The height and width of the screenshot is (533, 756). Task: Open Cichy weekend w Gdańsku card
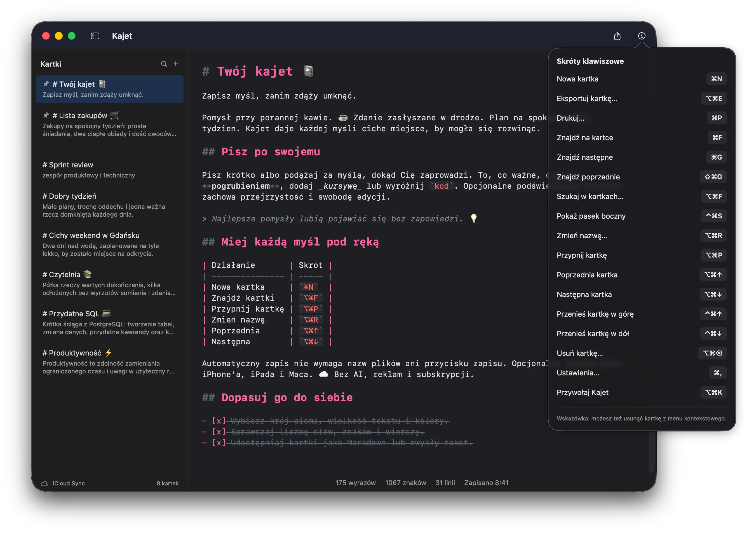110,244
